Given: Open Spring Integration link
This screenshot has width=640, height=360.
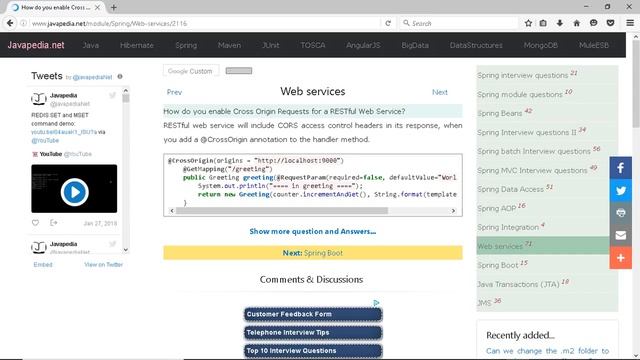Looking at the screenshot, I should (508, 227).
